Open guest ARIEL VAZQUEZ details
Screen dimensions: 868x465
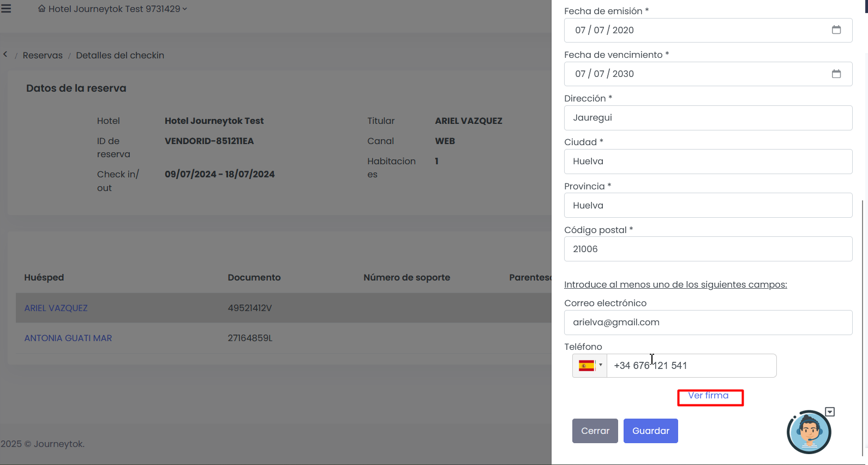tap(56, 308)
